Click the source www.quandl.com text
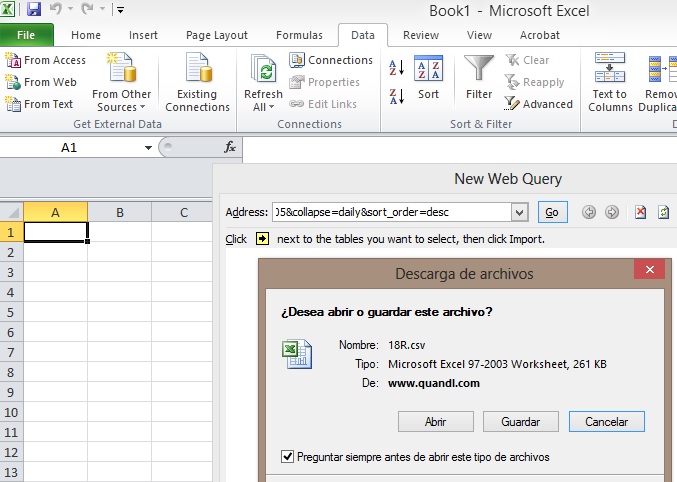This screenshot has height=482, width=677. (x=434, y=383)
